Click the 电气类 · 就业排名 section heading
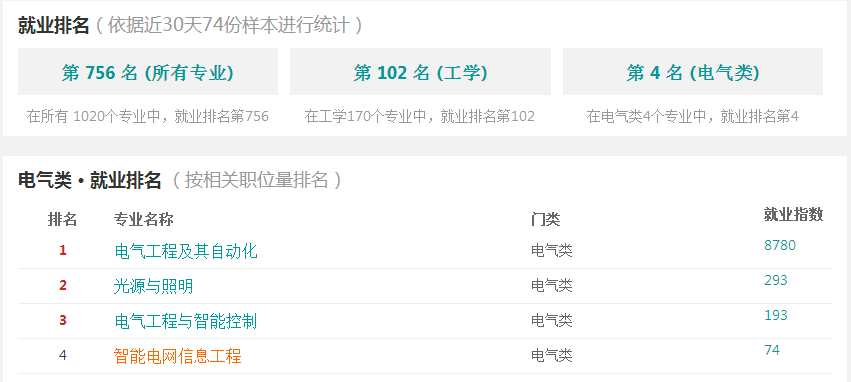This screenshot has height=382, width=851. tap(90, 180)
